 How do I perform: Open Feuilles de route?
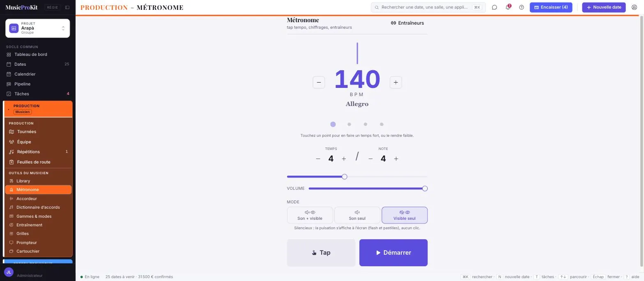pos(38,162)
